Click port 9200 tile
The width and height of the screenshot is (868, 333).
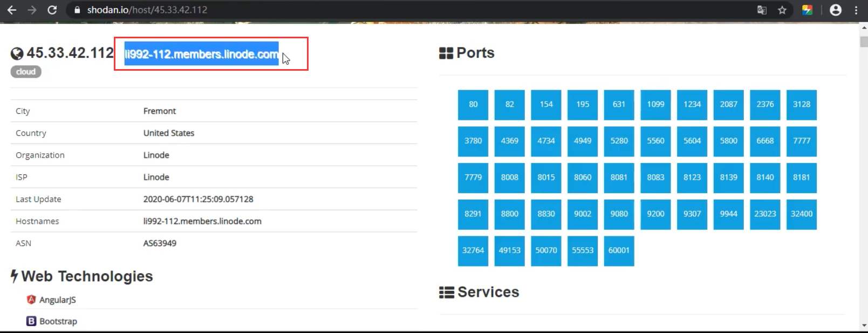655,214
